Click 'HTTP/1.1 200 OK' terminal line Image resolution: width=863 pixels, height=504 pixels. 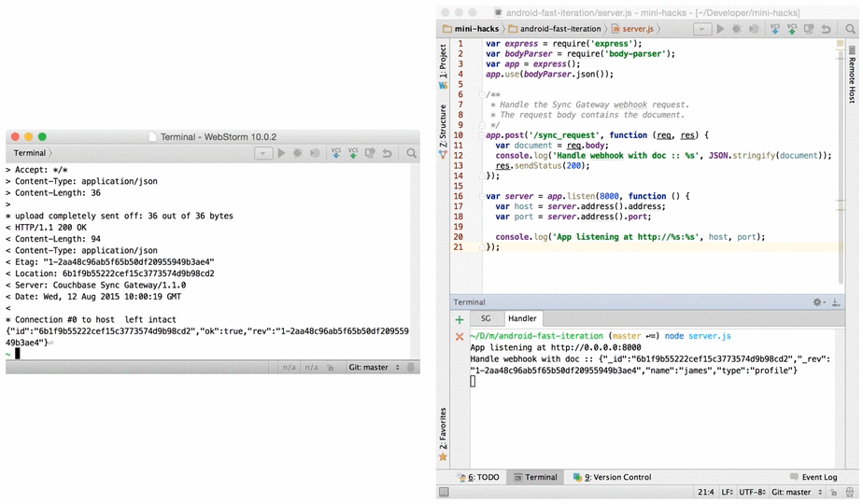coord(47,228)
